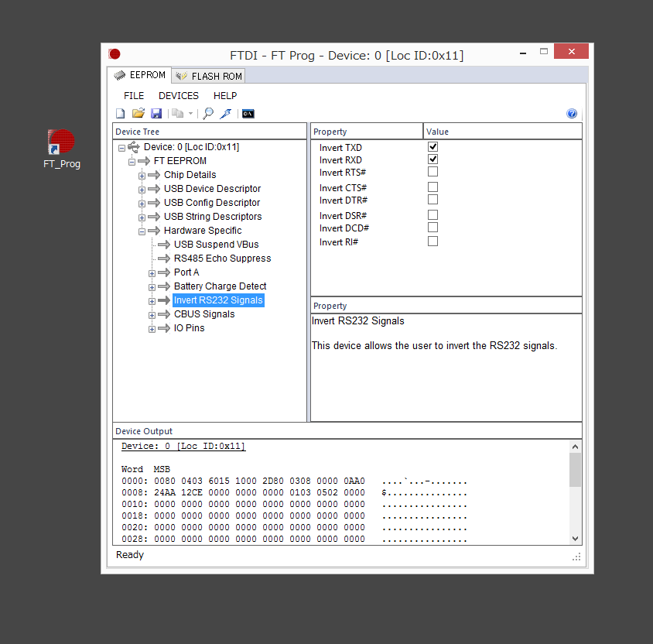Open the HELP menu
Viewport: 653px width, 644px height.
(x=225, y=96)
